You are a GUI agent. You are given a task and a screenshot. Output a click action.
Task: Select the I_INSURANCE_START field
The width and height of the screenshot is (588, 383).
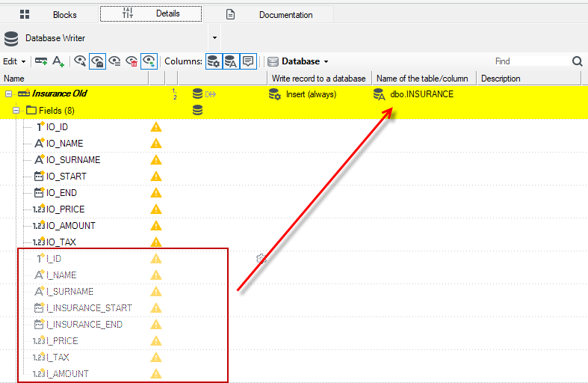(x=89, y=308)
